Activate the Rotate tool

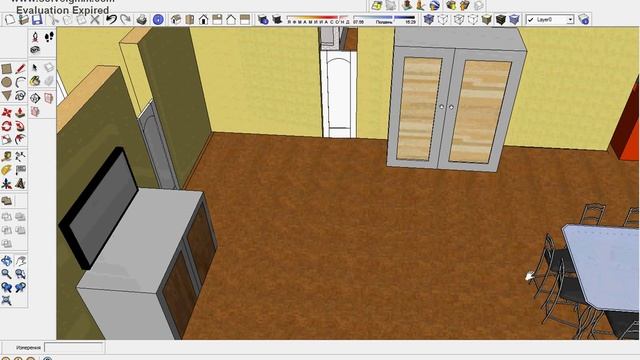[x=7, y=126]
